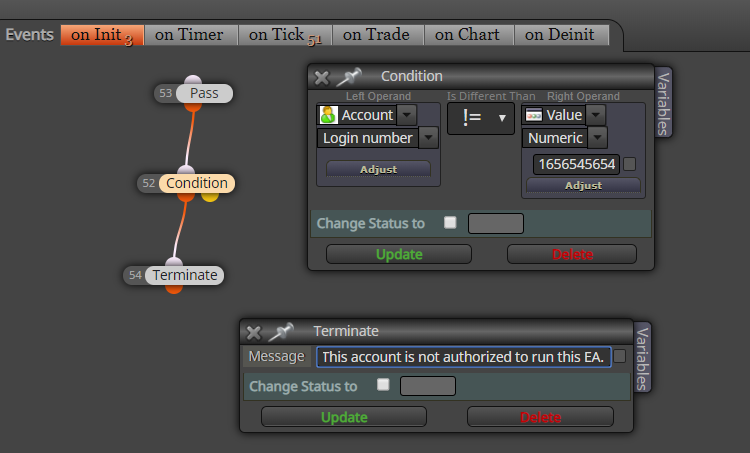
Task: Enable Change Status to checkbox in Terminate panel
Action: pos(383,385)
